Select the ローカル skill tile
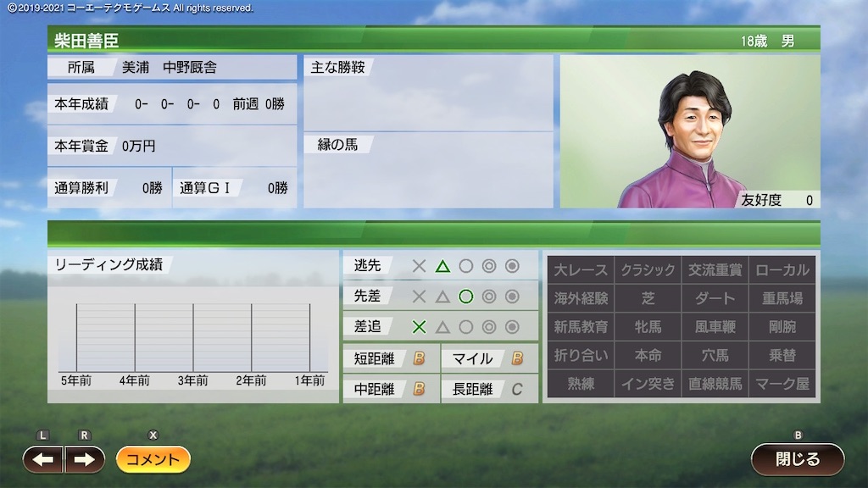The height and width of the screenshot is (488, 868). 782,270
